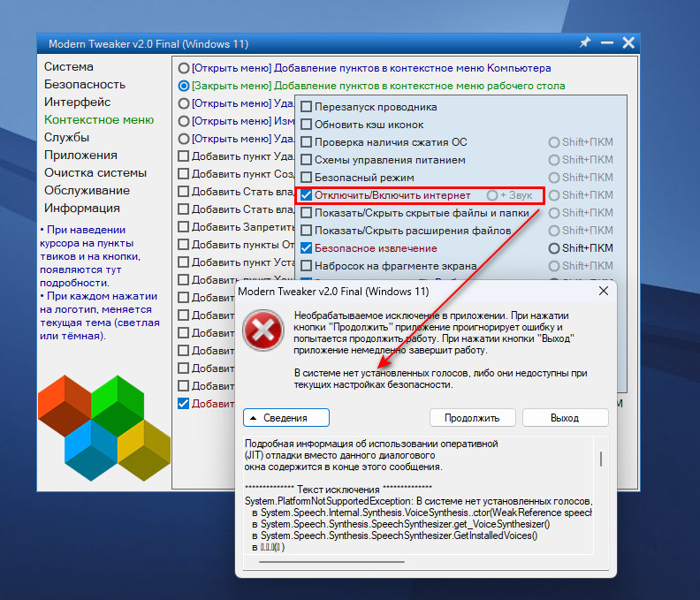The width and height of the screenshot is (700, 600).
Task: Toggle the Перезапуск проводника checkbox
Action: tap(307, 107)
